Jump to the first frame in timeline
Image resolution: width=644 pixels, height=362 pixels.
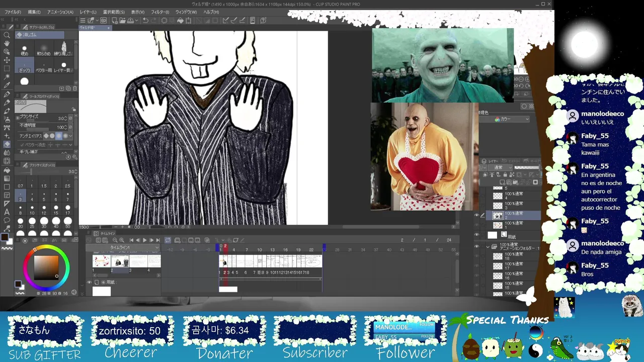[131, 240]
